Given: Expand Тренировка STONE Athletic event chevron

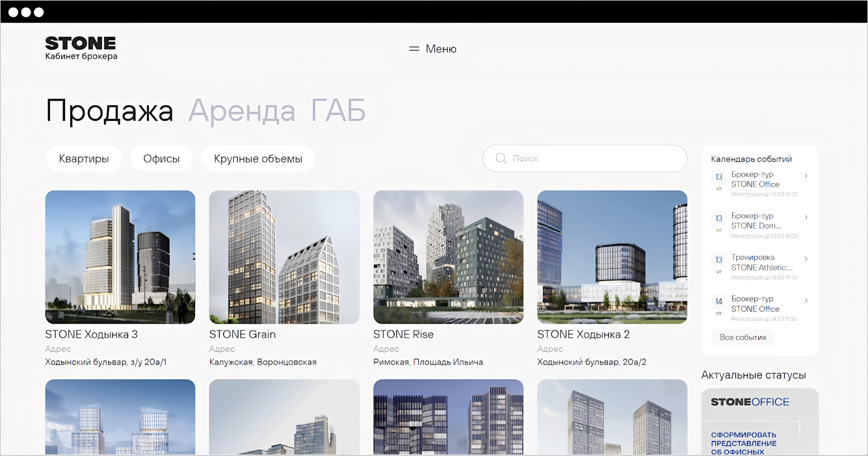Looking at the screenshot, I should [x=806, y=259].
